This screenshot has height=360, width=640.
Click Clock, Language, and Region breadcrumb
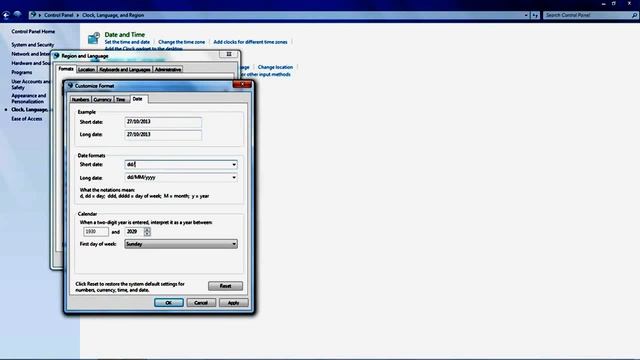click(x=113, y=15)
